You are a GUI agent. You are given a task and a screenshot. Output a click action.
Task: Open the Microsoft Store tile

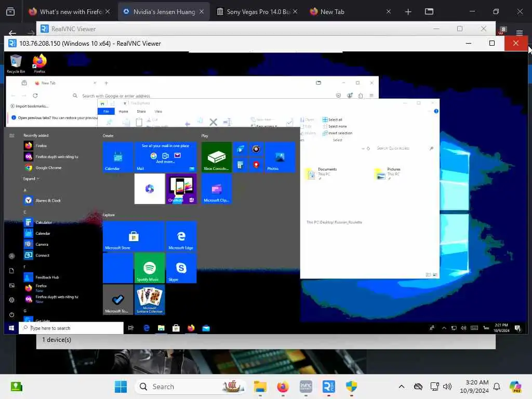coord(134,236)
